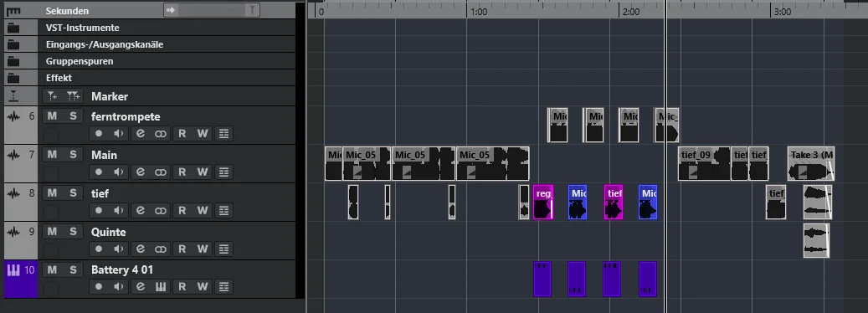Toggle stereo/mono on Quinte track
The image size is (868, 313).
pos(161,249)
